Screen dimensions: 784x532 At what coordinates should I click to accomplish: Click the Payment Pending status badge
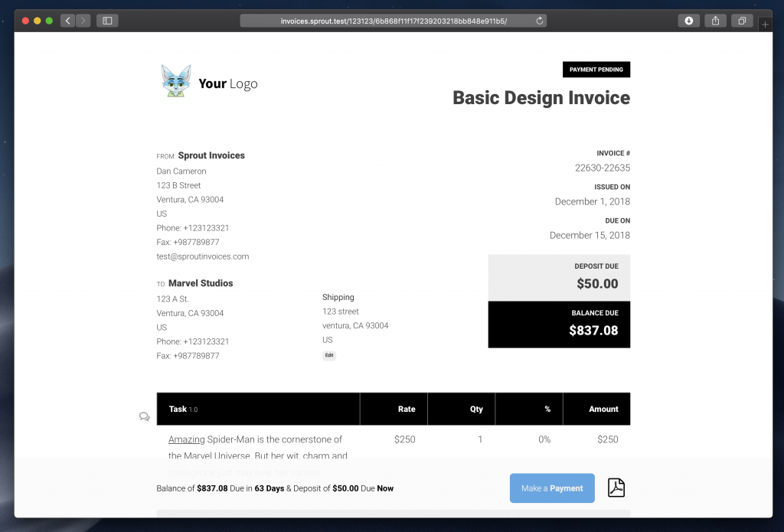coord(596,70)
